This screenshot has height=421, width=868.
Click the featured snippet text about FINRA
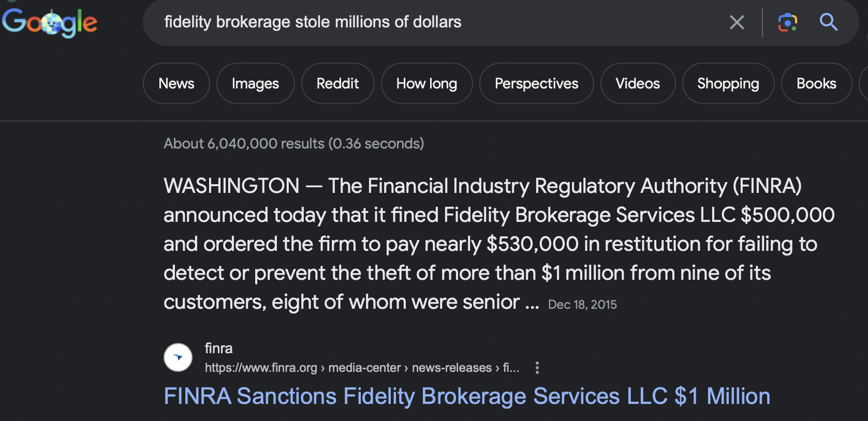481,244
